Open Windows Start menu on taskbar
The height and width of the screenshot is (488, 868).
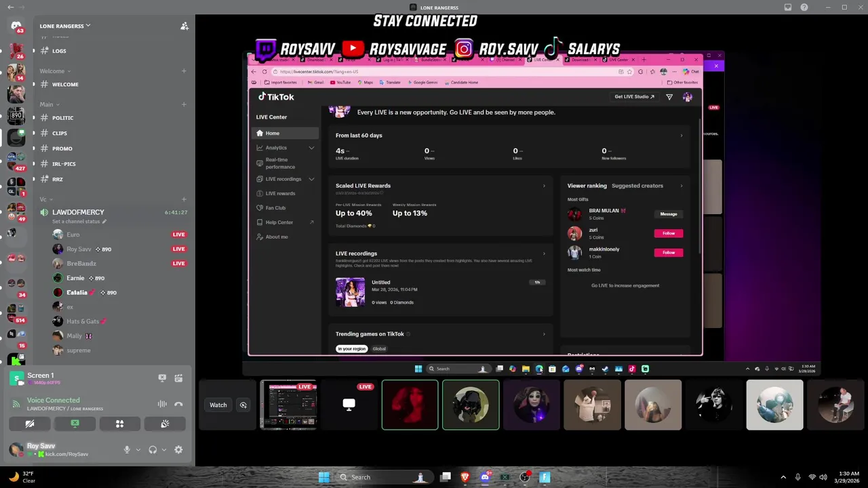tap(324, 477)
